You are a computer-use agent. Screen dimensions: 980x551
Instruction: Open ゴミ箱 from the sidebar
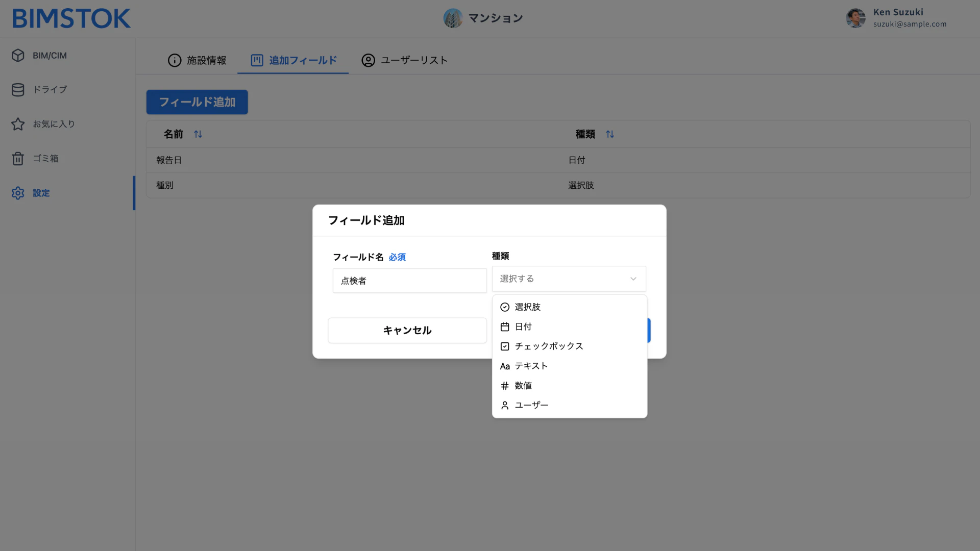[67, 159]
